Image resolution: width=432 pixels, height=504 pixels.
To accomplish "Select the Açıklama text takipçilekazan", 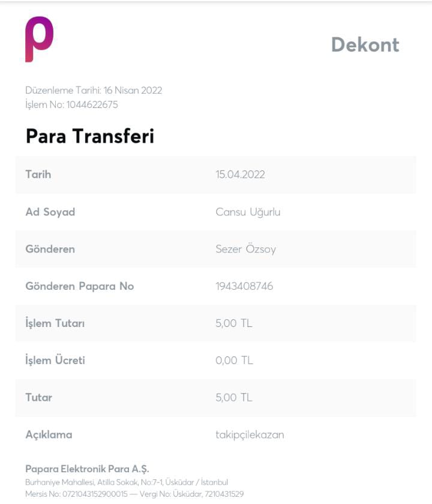I will click(250, 435).
